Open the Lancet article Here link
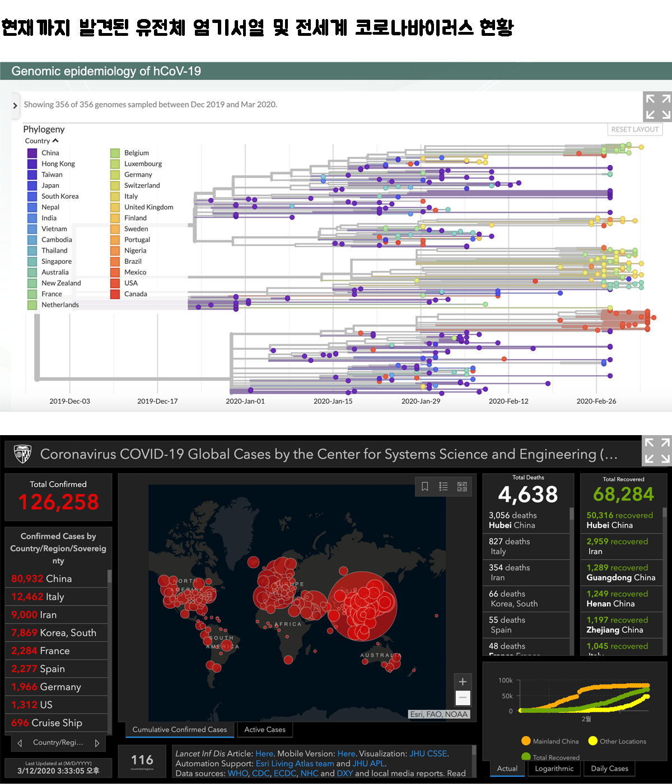 coord(264,754)
